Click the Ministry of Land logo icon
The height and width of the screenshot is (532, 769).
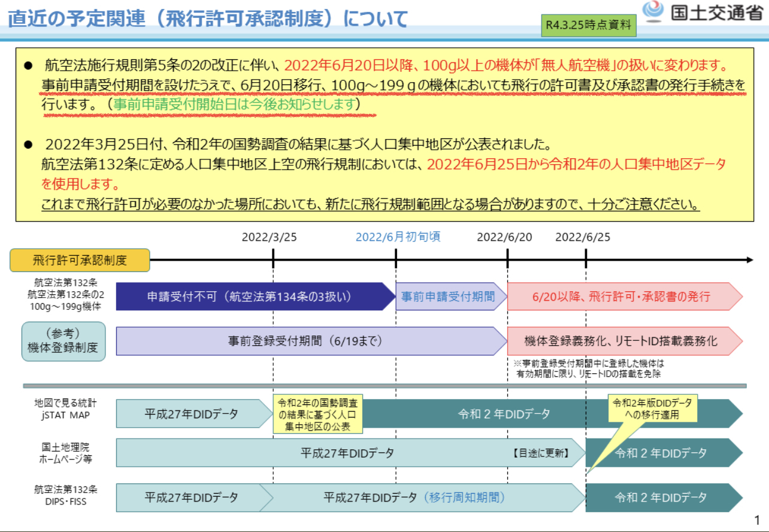pyautogui.click(x=654, y=11)
